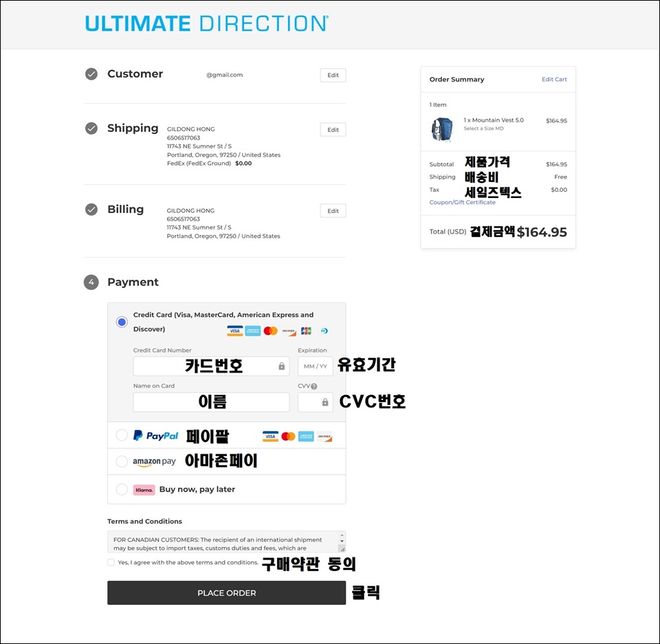Open the Mountain Vest product thumbnail
This screenshot has width=660, height=644.
(442, 130)
